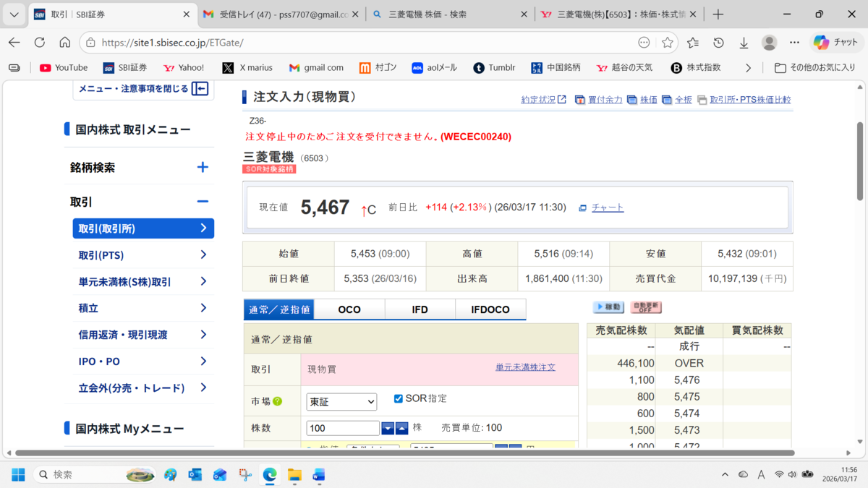Open a new browser tab
Viewport: 868px width, 488px height.
[718, 14]
